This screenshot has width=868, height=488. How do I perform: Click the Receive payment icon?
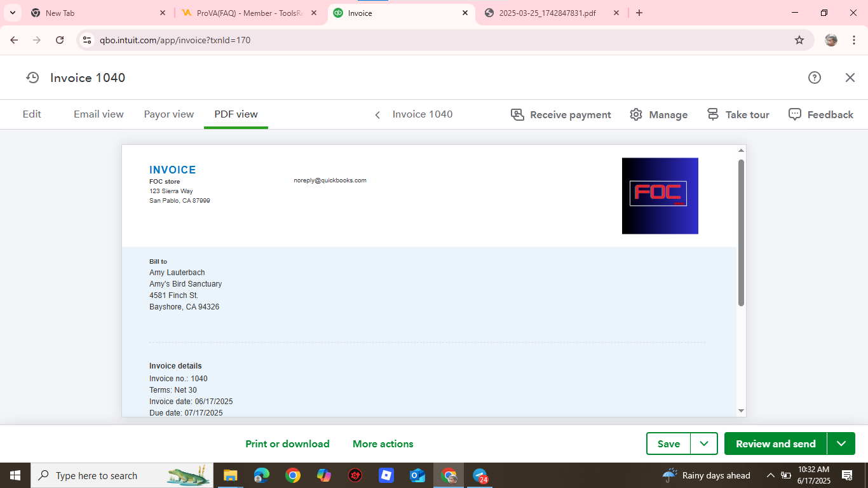point(517,114)
